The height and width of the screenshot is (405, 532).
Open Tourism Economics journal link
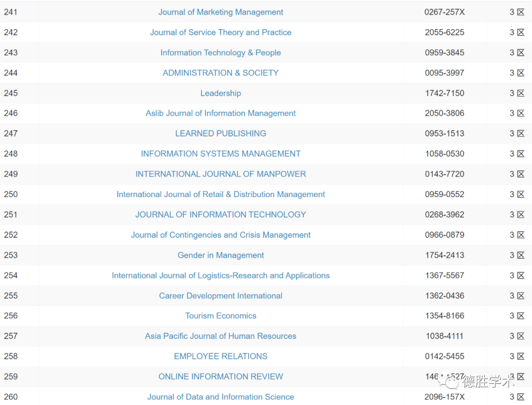221,316
